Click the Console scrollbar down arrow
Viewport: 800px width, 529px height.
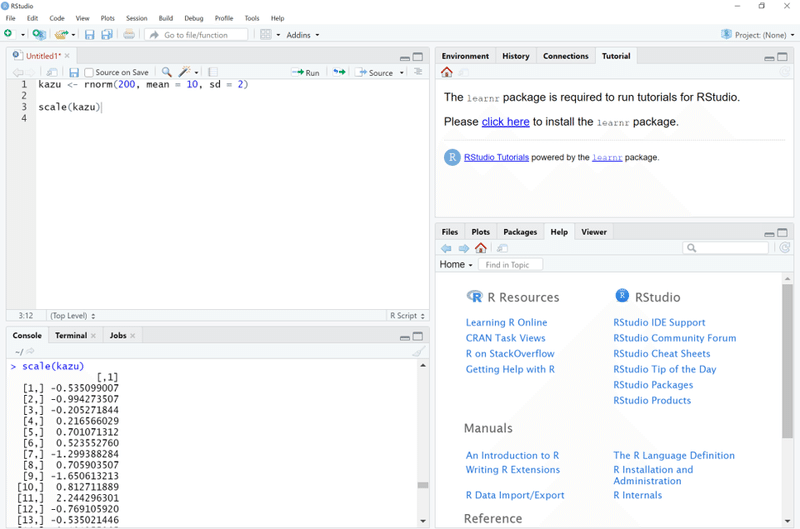pyautogui.click(x=423, y=521)
